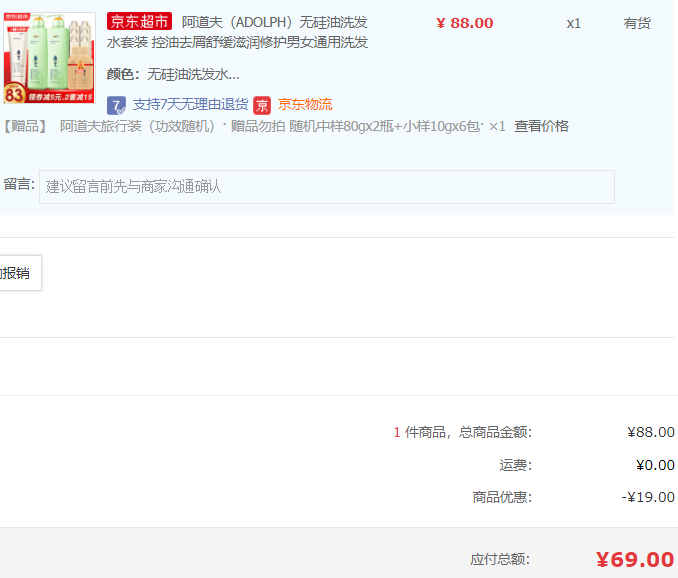Viewport: 678px width, 578px height.
Task: Select the 运费 ¥0.00 value
Action: point(655,465)
